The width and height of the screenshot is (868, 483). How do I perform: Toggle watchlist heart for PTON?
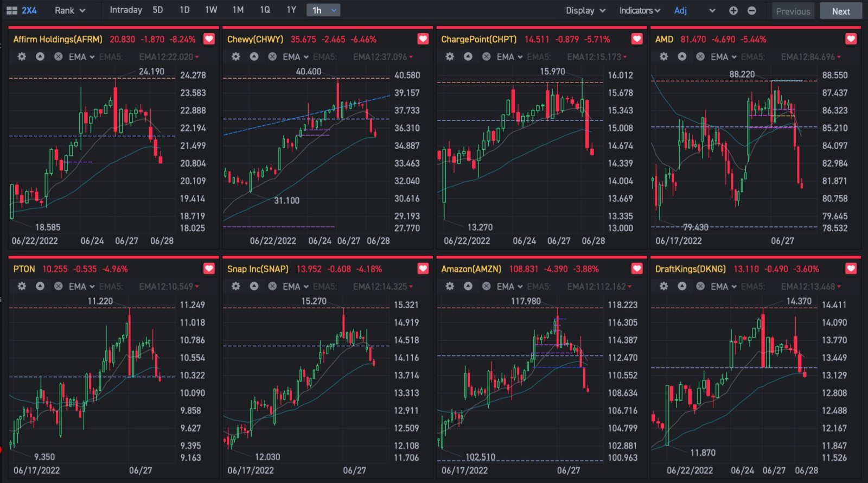pyautogui.click(x=209, y=269)
